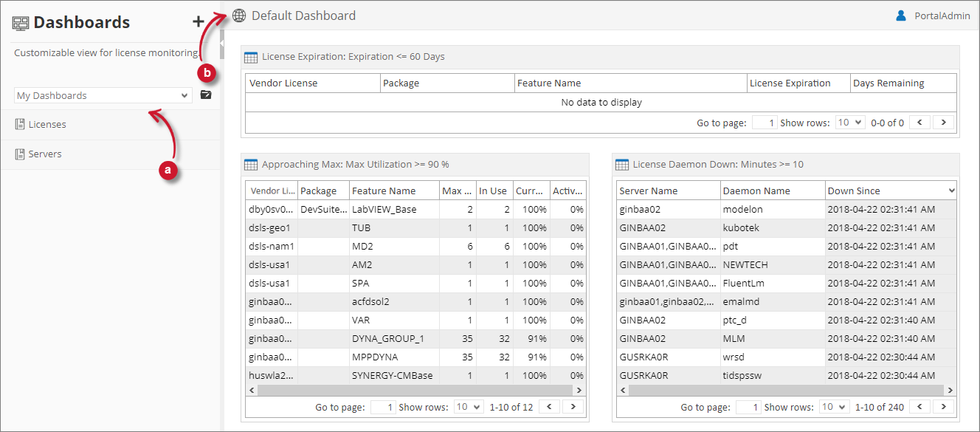Click the Days Remaining column header
Viewport: 980px width, 432px height.
903,83
